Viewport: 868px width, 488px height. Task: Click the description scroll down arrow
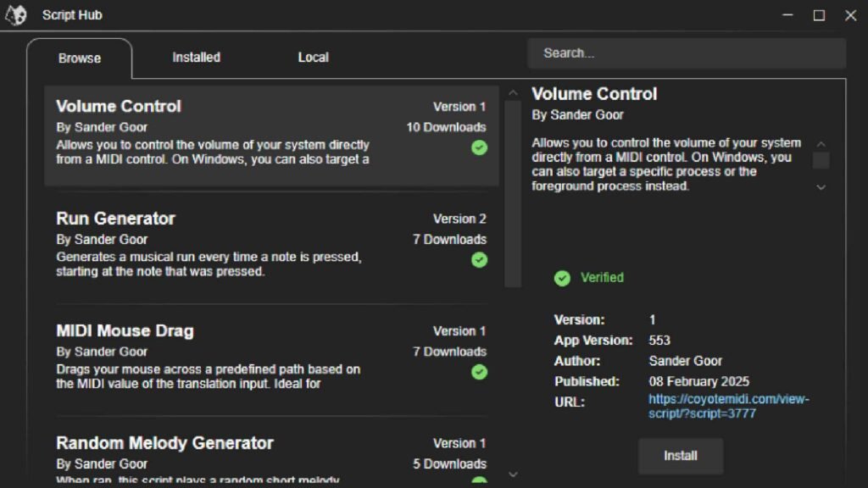coord(821,187)
